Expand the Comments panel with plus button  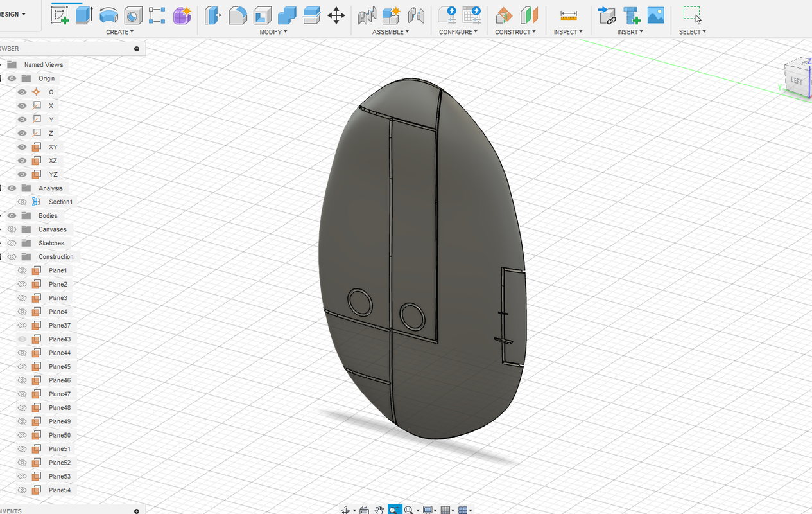click(137, 511)
